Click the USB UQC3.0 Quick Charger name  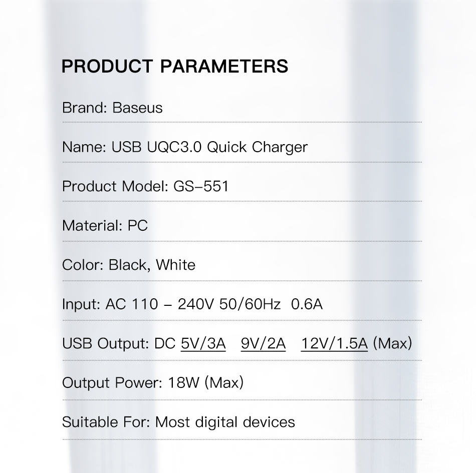tap(209, 147)
